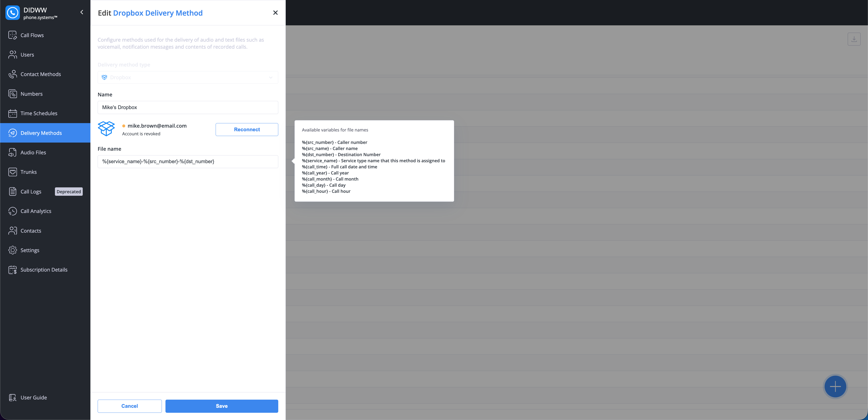Go to the Contacts menu item
This screenshot has height=420, width=868.
(x=31, y=231)
